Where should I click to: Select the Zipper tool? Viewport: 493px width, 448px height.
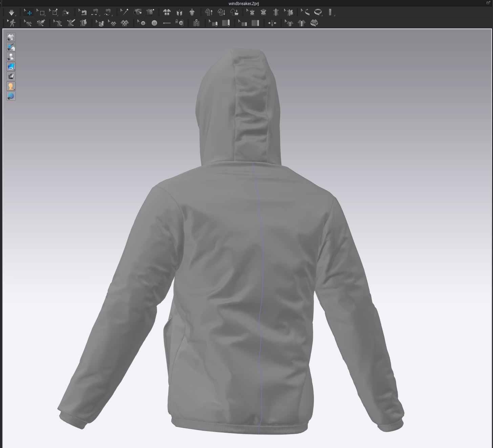tap(196, 23)
